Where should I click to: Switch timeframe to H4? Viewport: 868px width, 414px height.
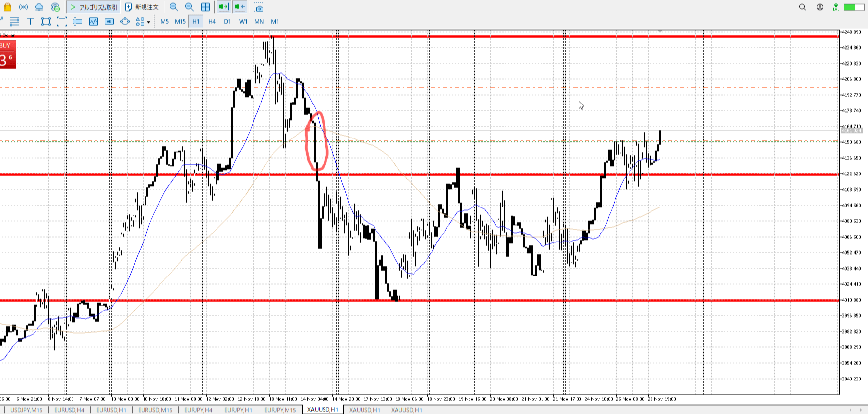[x=212, y=21]
